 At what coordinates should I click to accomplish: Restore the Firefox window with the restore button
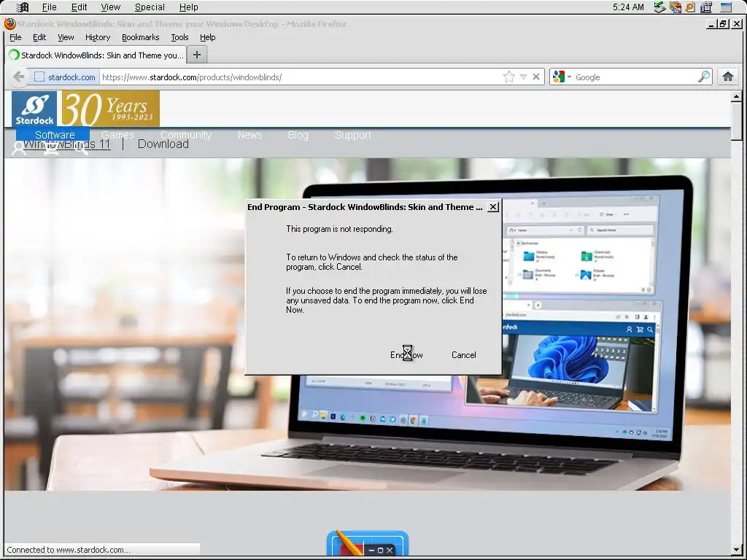[x=723, y=24]
